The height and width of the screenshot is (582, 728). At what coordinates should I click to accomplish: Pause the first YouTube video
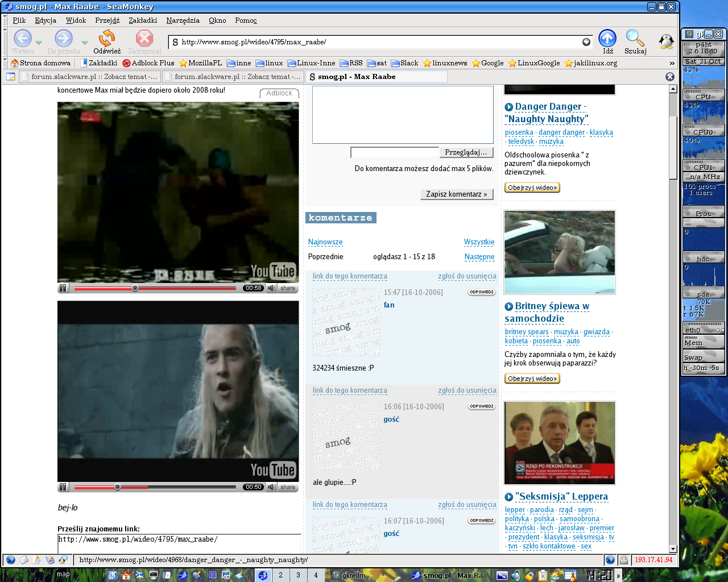coord(63,288)
